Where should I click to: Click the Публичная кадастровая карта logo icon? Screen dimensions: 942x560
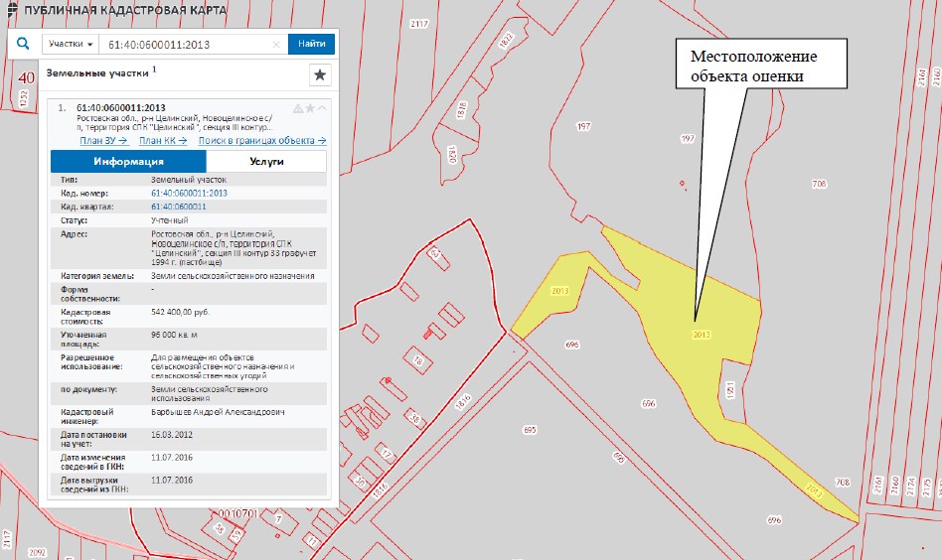(9, 10)
